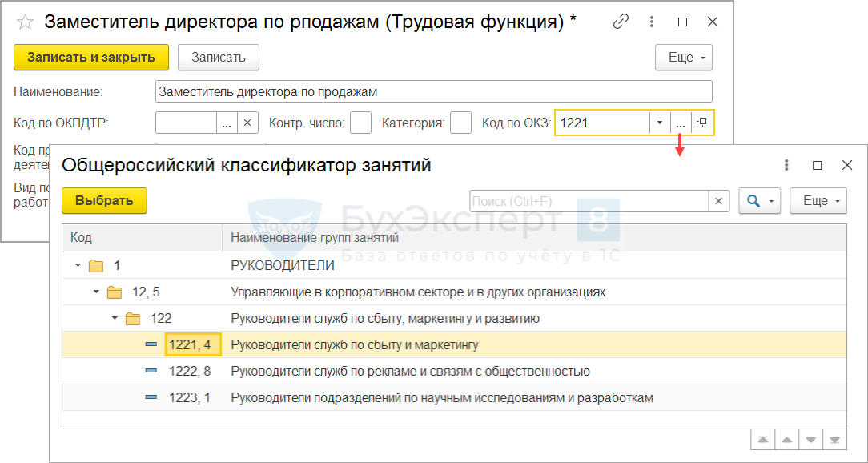This screenshot has height=463, width=868.
Task: Select Руководители подразделений по научным исследованиям
Action: [442, 397]
